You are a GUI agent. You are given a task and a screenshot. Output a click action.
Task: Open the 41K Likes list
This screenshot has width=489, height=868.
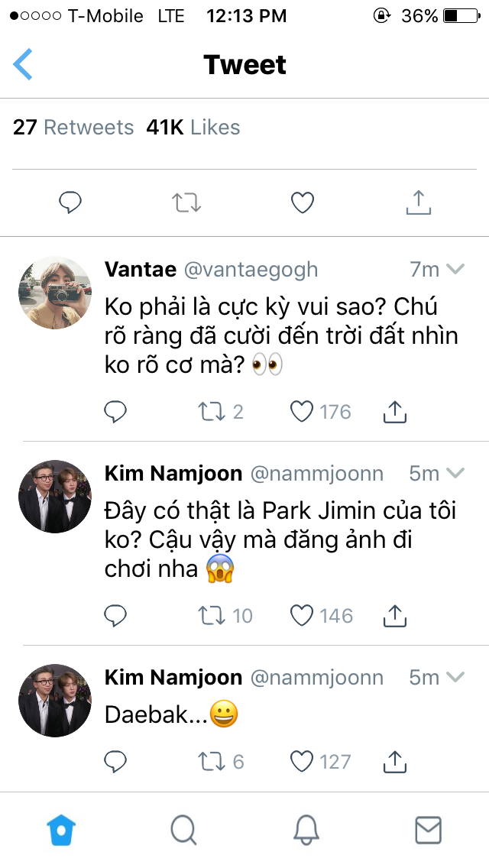(193, 128)
